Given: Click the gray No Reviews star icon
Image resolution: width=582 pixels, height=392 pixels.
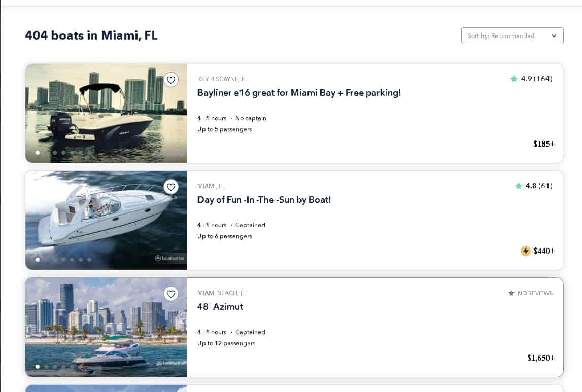Looking at the screenshot, I should (x=511, y=293).
